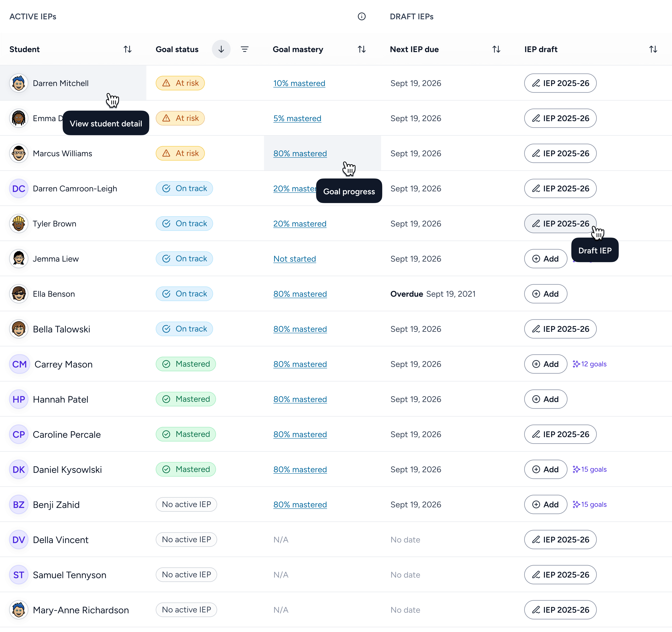Screen dimensions: 672x632
Task: Sort by the Goal mastery column
Action: tap(361, 49)
